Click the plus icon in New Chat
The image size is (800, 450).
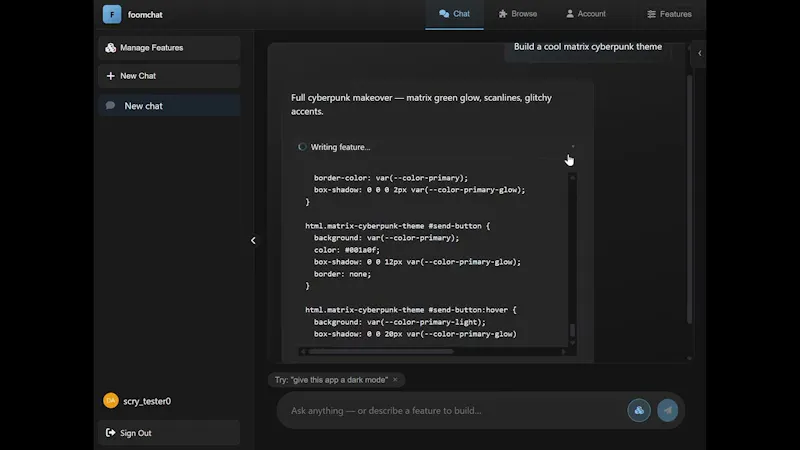pos(110,76)
